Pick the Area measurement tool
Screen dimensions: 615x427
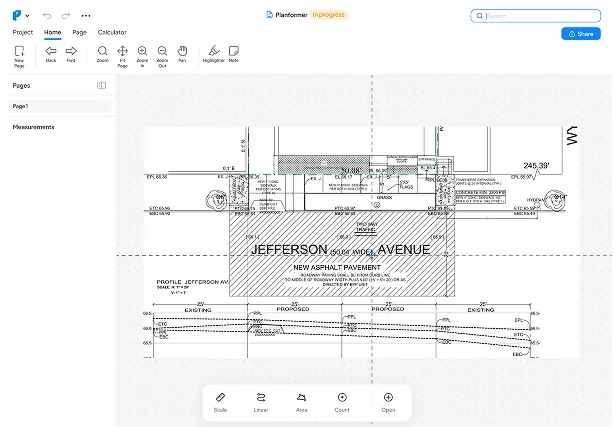[301, 398]
